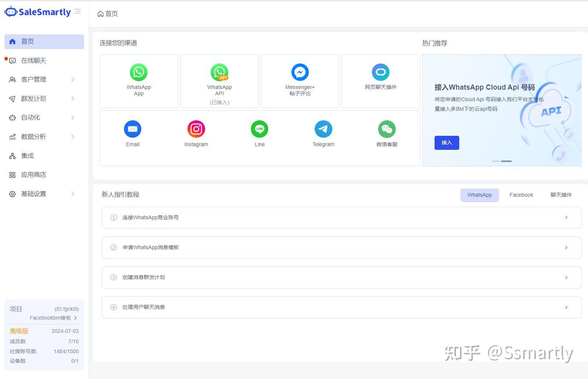This screenshot has width=588, height=379.
Task: Click the 集成 integration sidebar icon
Action: [x=12, y=156]
